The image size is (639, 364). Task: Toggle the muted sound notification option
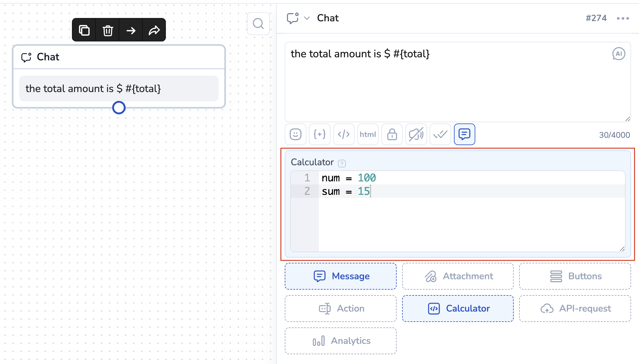(416, 134)
